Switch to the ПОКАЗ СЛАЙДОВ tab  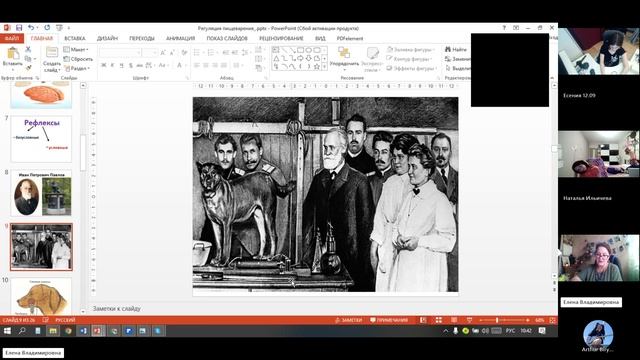tap(227, 38)
